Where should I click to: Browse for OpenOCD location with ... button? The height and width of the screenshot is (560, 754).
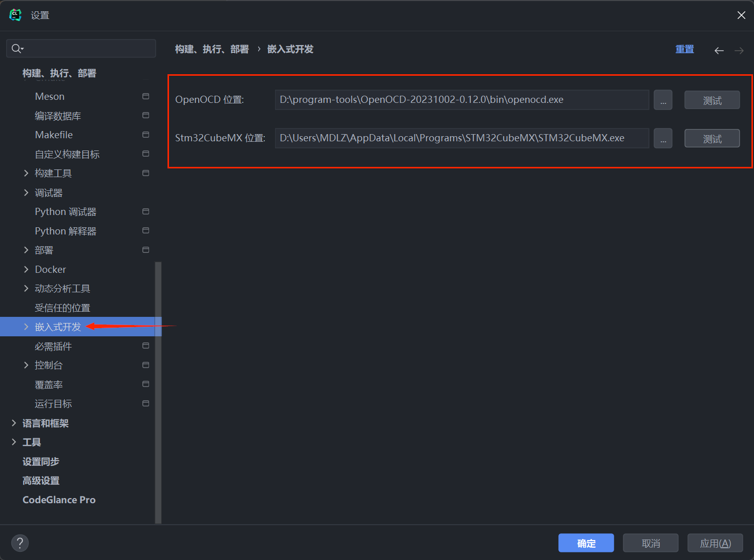click(663, 100)
